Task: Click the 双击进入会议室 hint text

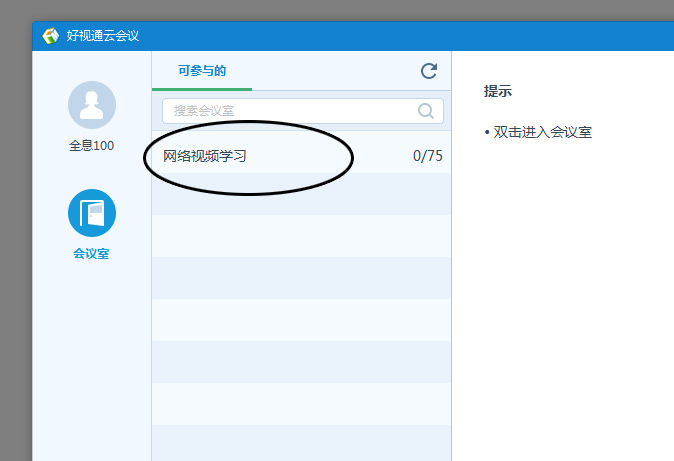Action: point(542,132)
